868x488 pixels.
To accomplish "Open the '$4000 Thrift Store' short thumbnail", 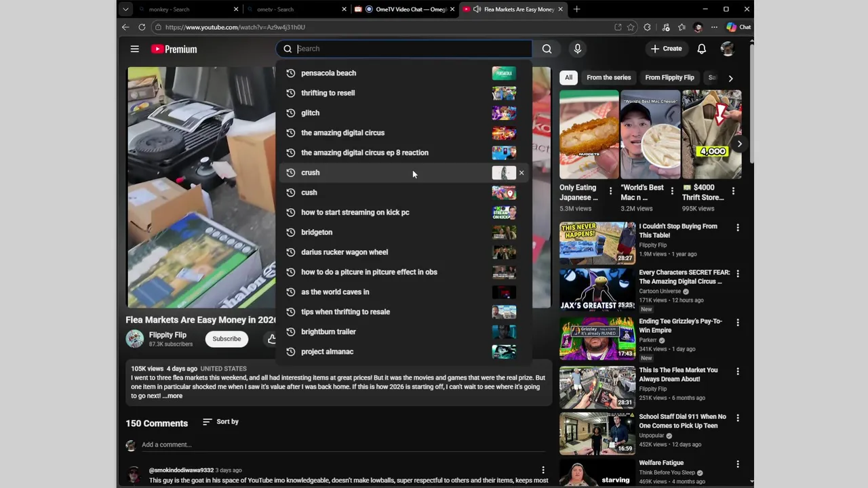I will pos(712,134).
